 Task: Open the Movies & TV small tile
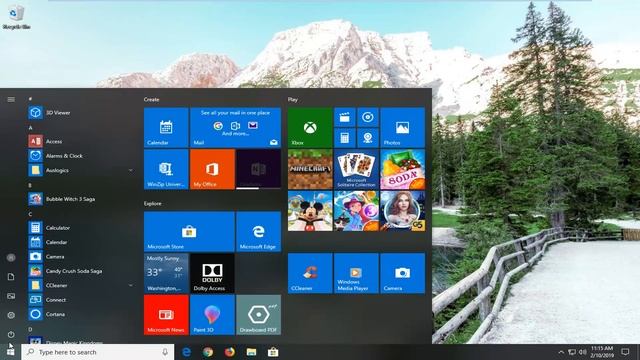point(345,118)
